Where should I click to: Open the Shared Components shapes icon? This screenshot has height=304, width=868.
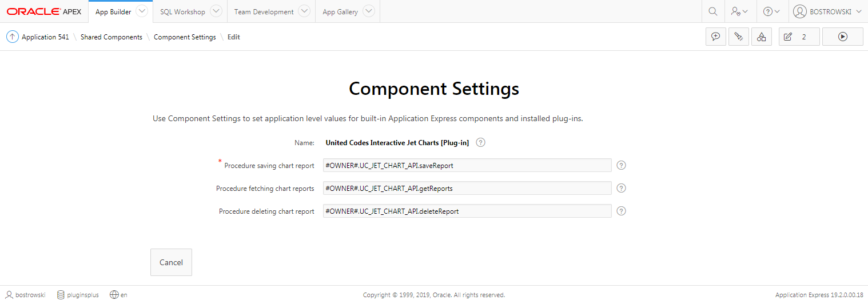(x=761, y=37)
